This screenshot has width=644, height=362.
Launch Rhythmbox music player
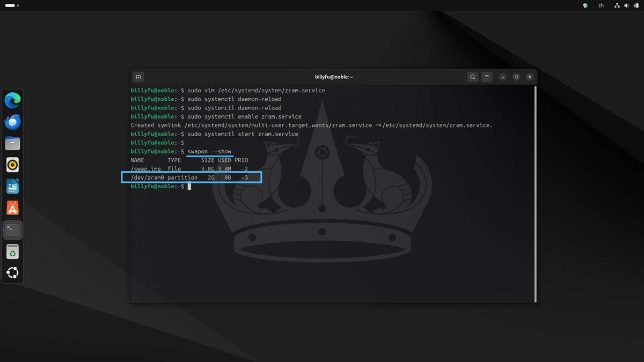point(12,165)
